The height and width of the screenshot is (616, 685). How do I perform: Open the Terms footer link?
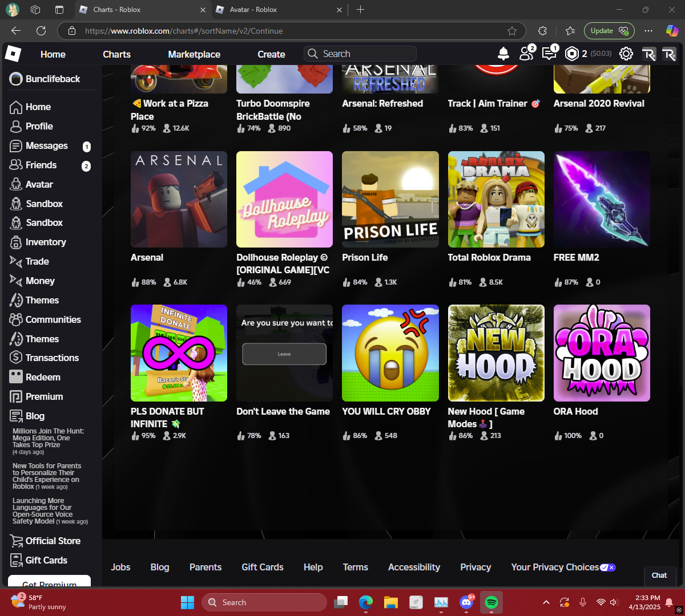(x=356, y=568)
